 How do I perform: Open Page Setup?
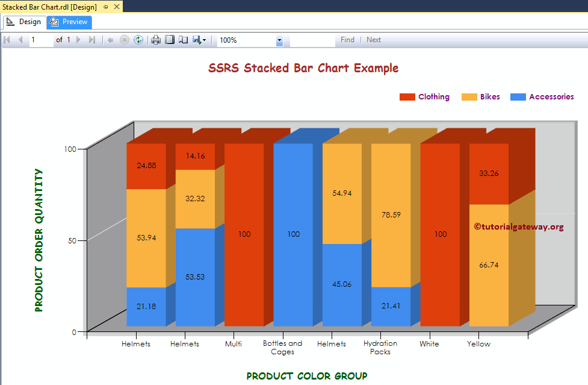pos(183,40)
